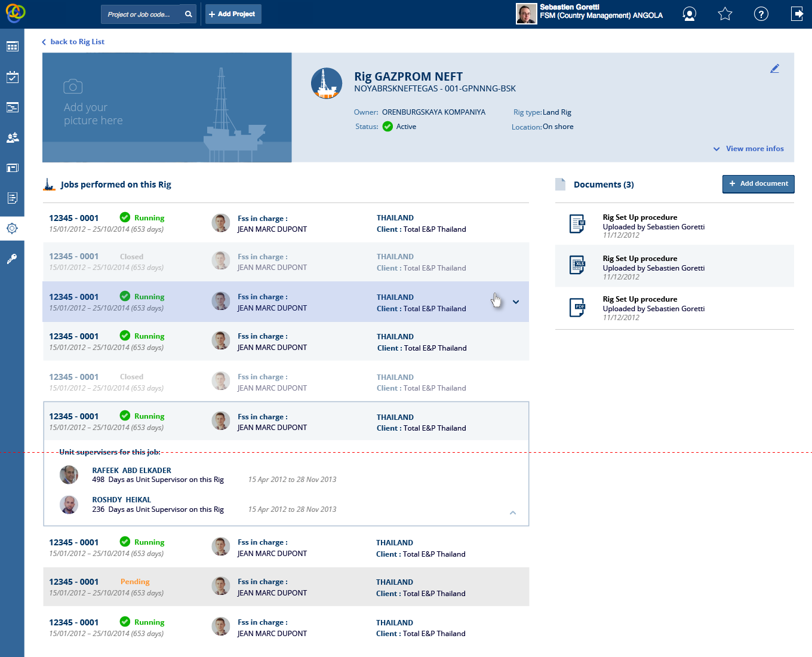Open the help question mark icon
The width and height of the screenshot is (812, 657).
(761, 14)
